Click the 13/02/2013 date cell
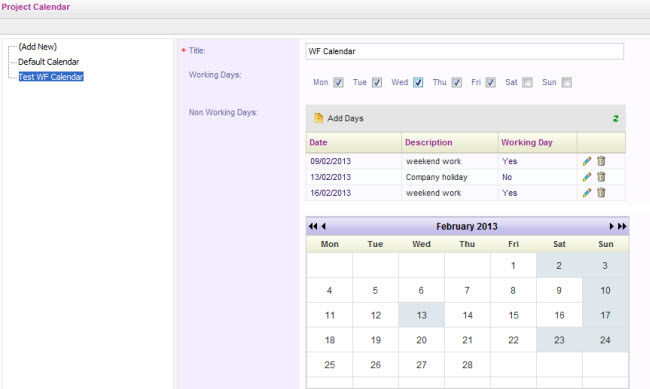The width and height of the screenshot is (650, 389). [x=330, y=177]
